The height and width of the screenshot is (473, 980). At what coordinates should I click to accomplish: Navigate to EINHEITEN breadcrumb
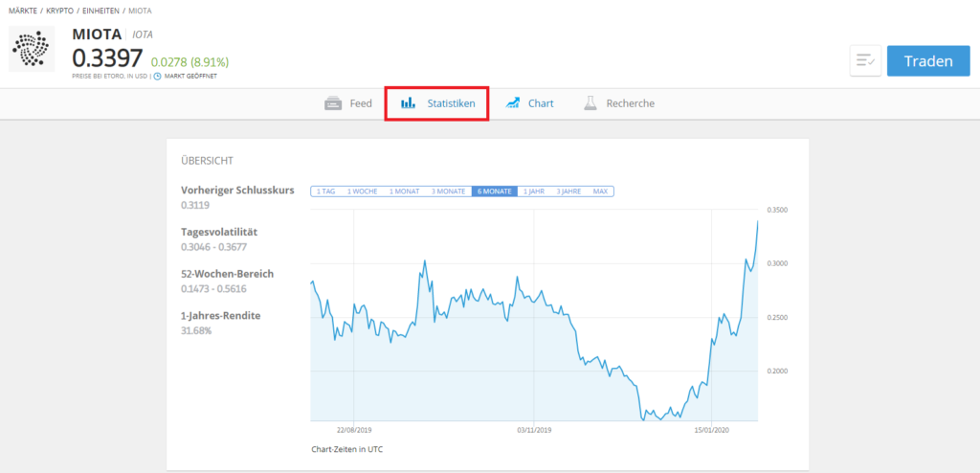[x=102, y=10]
